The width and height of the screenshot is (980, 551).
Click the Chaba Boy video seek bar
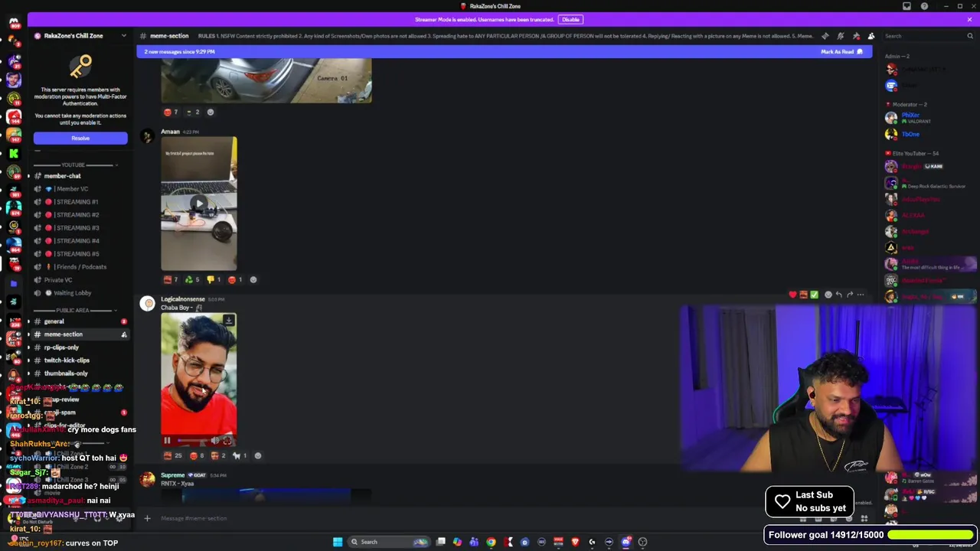[x=192, y=441]
